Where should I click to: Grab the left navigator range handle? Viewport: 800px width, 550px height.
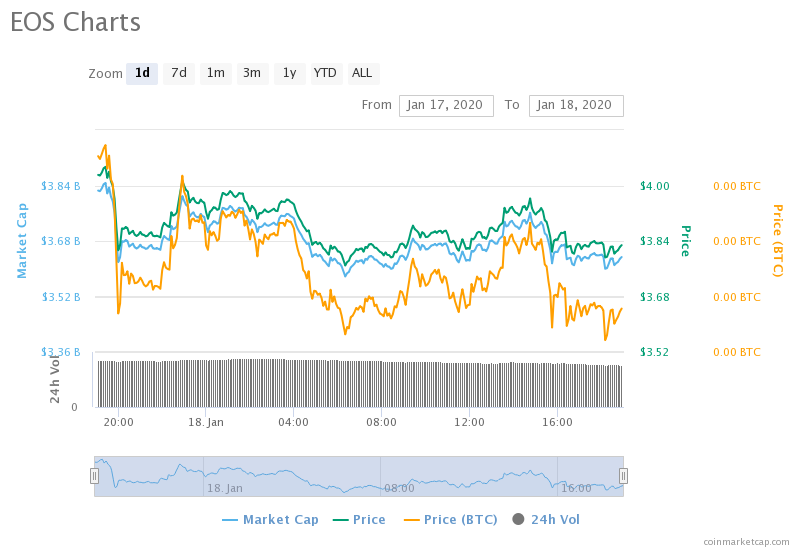click(94, 476)
